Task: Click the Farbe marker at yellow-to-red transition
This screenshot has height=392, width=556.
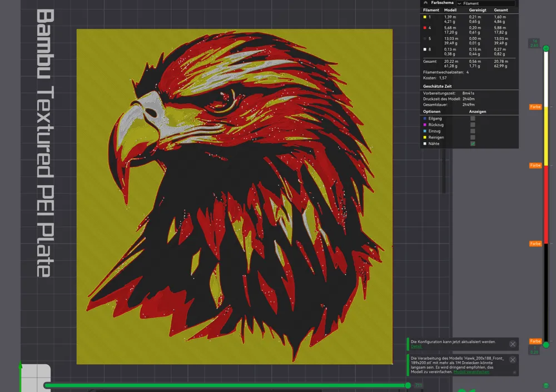Action: (x=535, y=165)
